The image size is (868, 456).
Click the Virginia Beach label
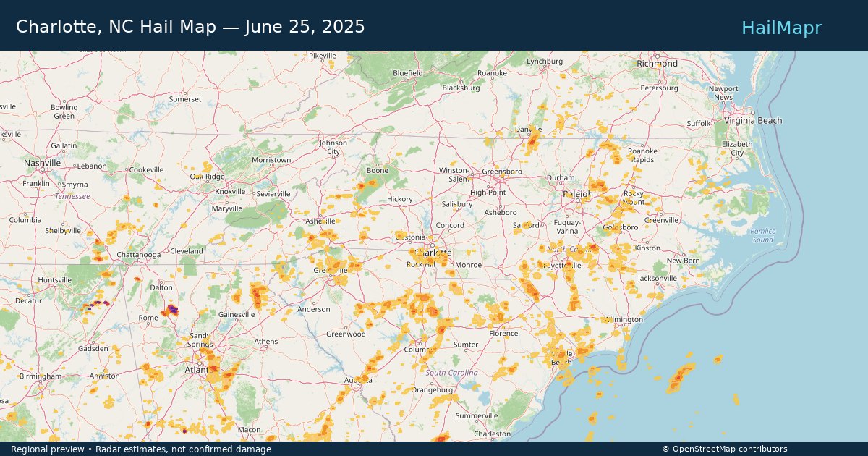tap(753, 121)
